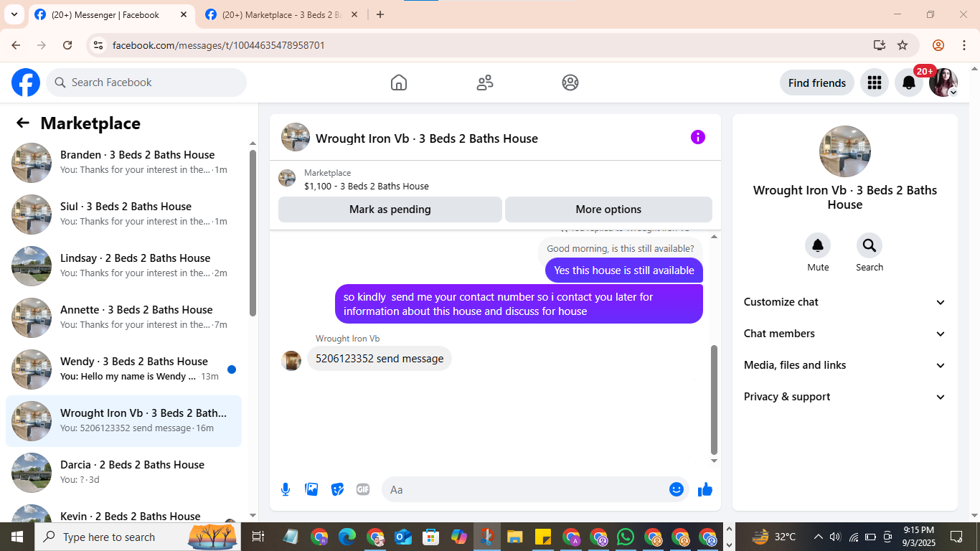Expand the Chat members section
Screen dimensions: 980x551
844,334
